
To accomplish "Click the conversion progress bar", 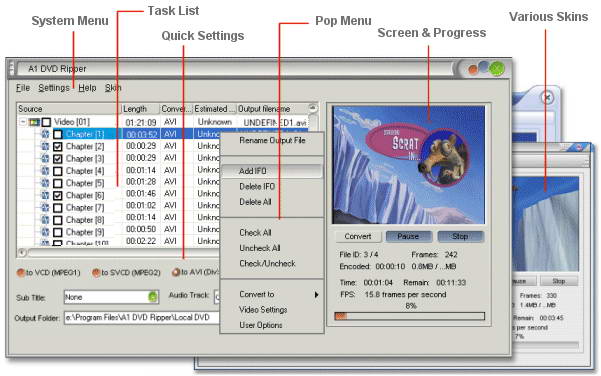I will pyautogui.click(x=410, y=316).
